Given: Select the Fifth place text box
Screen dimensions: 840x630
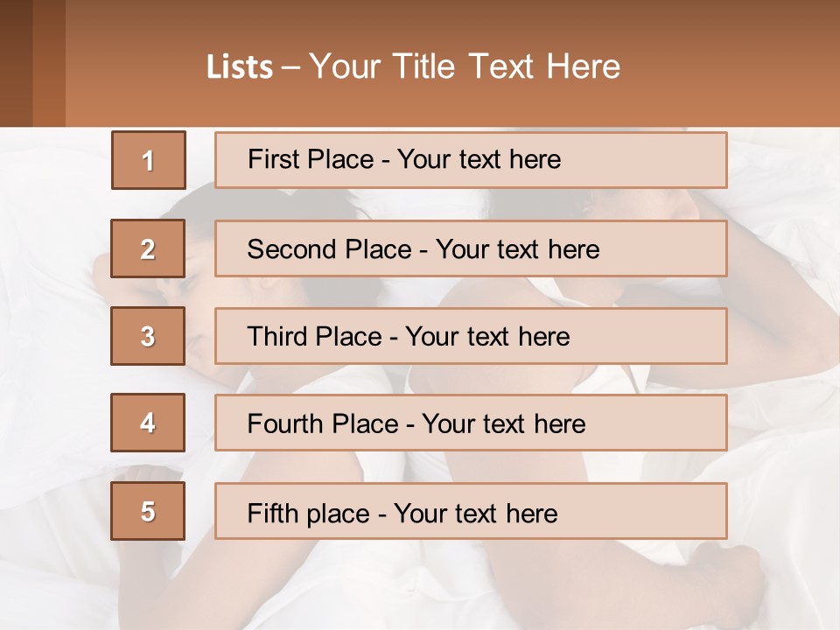Looking at the screenshot, I should tap(471, 512).
